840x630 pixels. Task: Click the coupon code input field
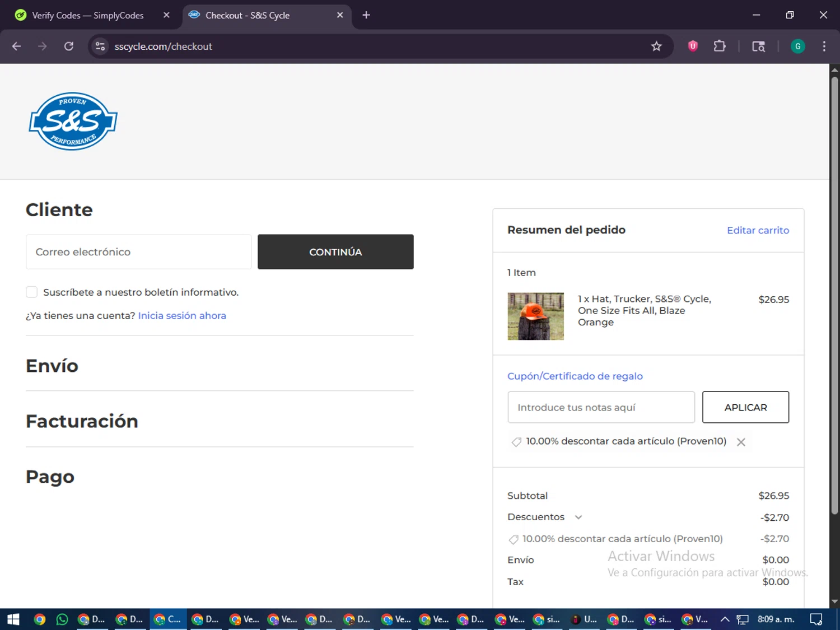pos(601,407)
